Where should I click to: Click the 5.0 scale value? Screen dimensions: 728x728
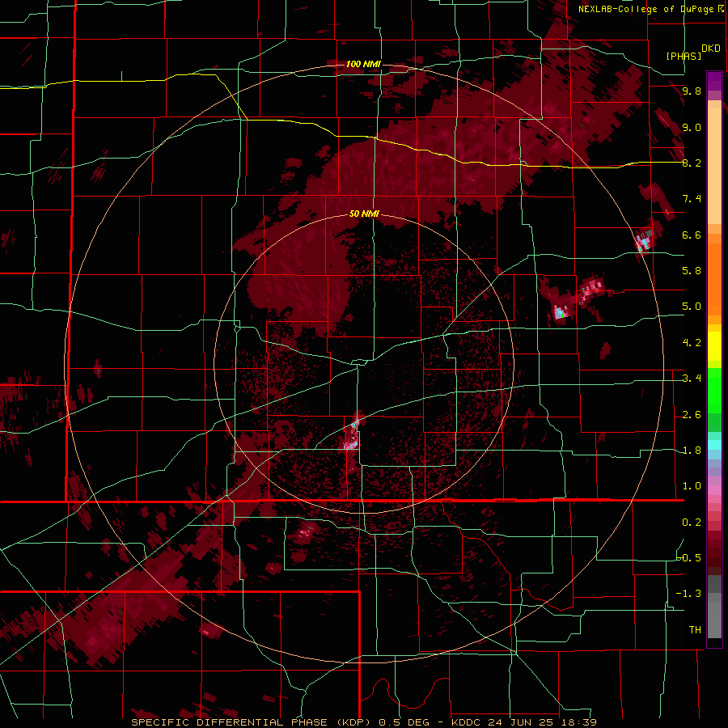point(692,307)
